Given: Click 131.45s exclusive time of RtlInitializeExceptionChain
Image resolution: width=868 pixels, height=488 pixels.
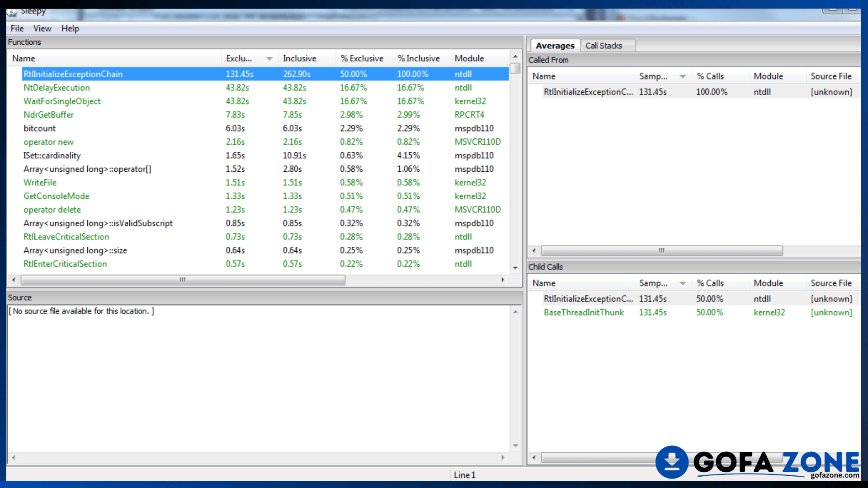Looking at the screenshot, I should pos(240,74).
